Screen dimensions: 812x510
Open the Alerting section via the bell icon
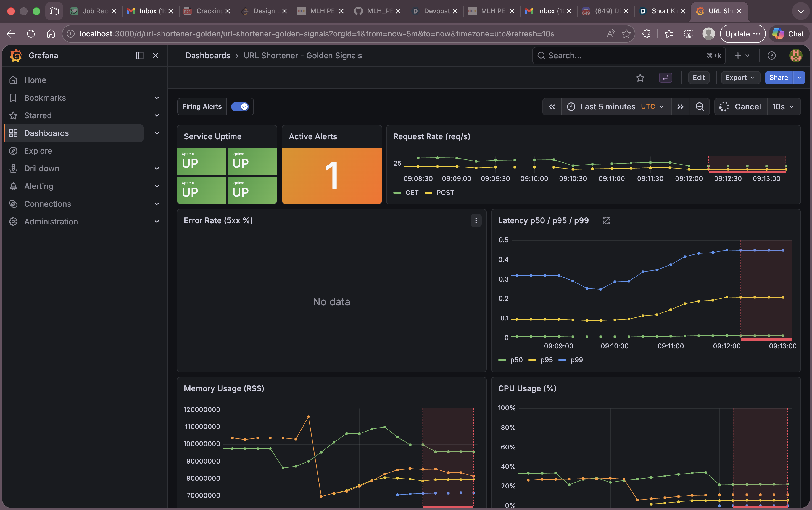tap(38, 186)
